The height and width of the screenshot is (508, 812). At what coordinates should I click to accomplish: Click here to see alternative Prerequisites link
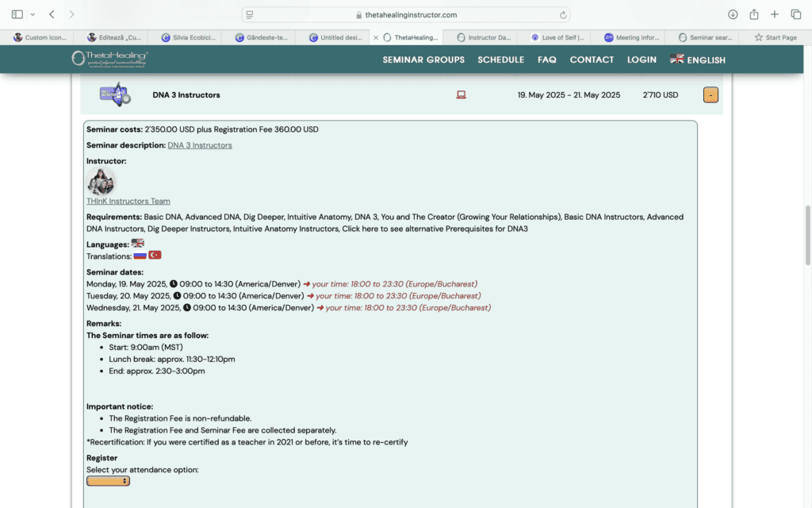pos(435,229)
